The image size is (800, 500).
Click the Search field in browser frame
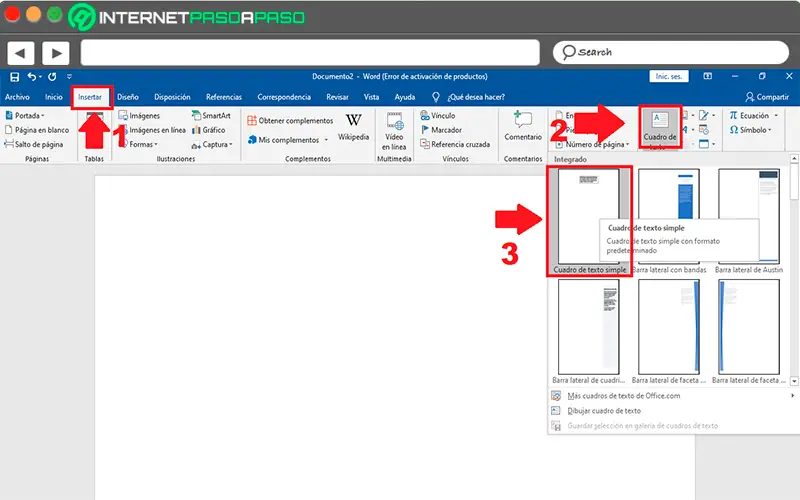tap(671, 52)
